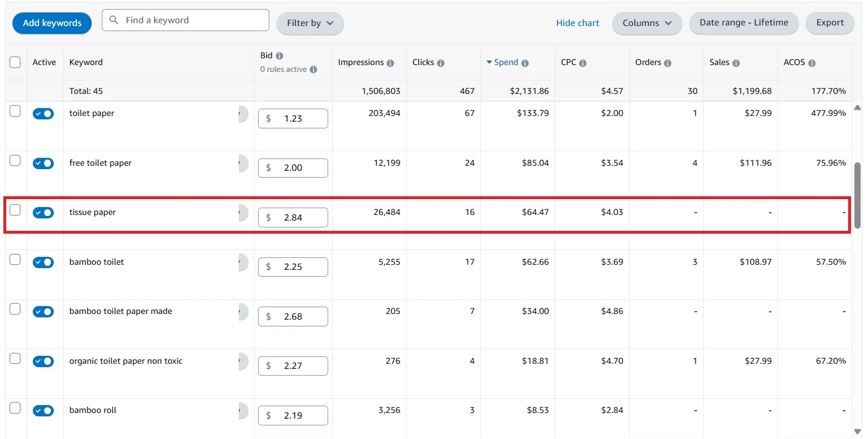Tick the select-all checkbox in header
The width and height of the screenshot is (868, 439).
point(15,62)
